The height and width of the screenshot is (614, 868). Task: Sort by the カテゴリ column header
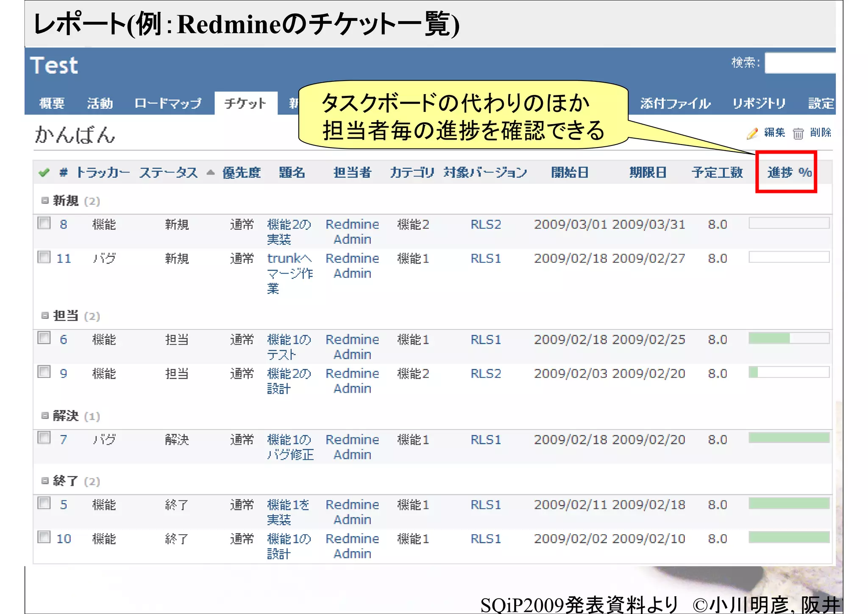412,172
